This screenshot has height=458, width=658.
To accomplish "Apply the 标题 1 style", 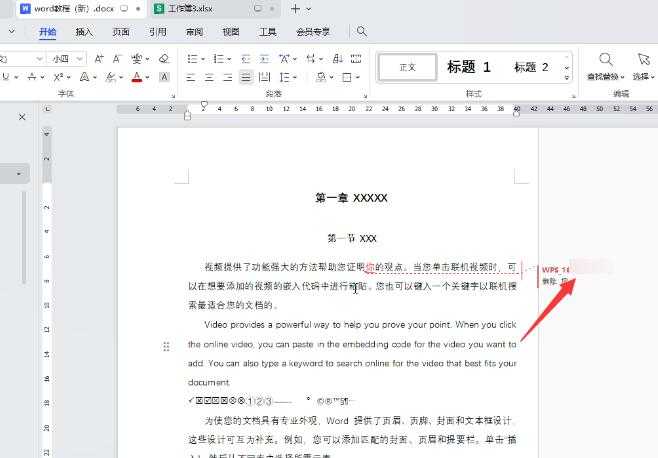I will click(x=469, y=67).
